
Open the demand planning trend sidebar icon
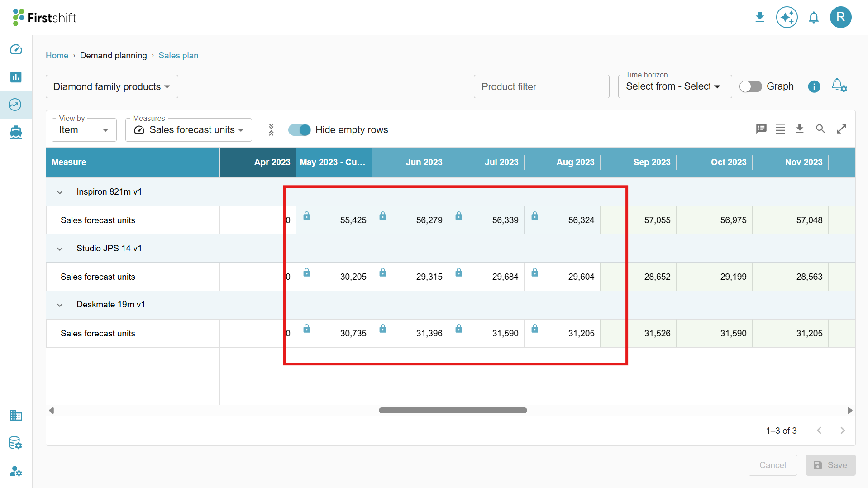[x=15, y=105]
